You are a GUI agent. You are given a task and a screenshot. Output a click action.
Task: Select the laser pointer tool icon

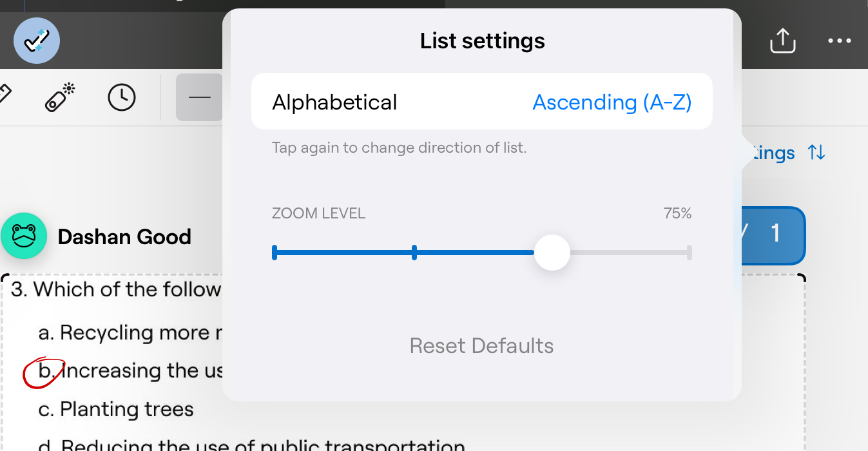(60, 98)
